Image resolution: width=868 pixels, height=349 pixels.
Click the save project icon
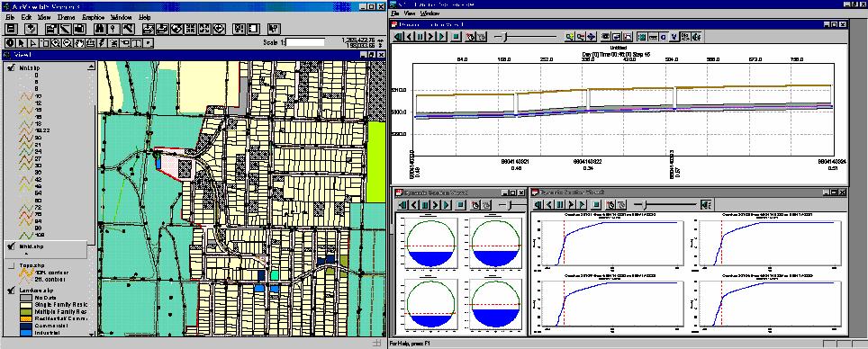[11, 29]
